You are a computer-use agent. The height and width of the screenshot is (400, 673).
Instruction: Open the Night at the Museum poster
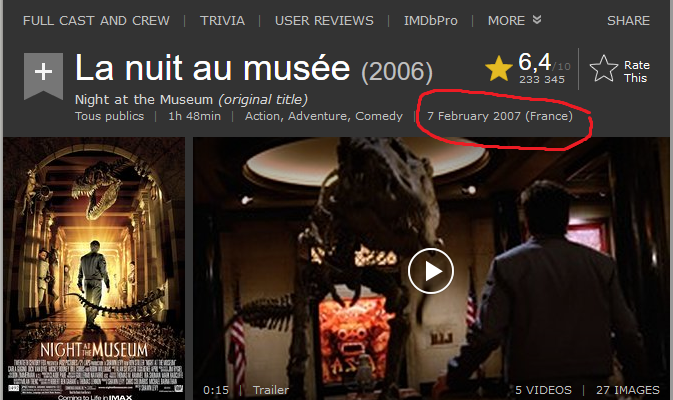pyautogui.click(x=94, y=269)
